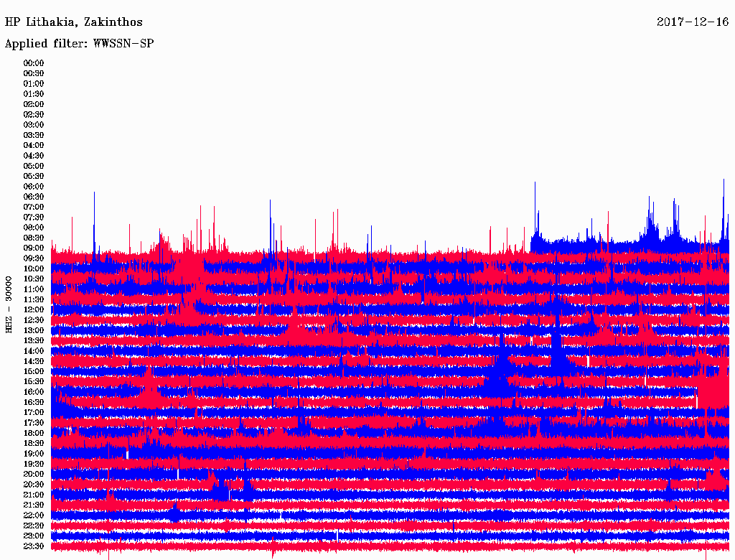Select the 21:30 time label
735x560 pixels.
coord(34,505)
